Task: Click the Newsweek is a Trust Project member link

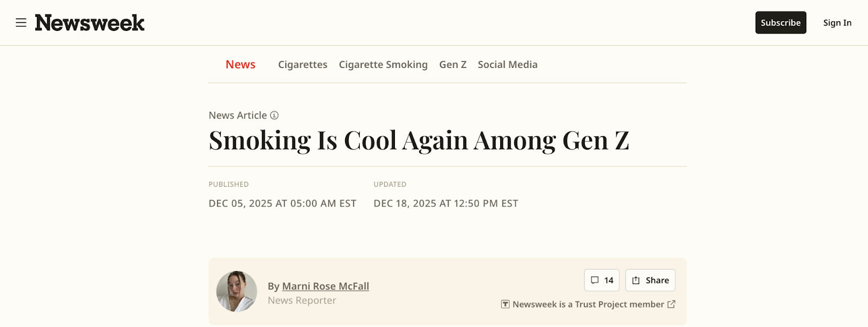Action: [x=588, y=304]
